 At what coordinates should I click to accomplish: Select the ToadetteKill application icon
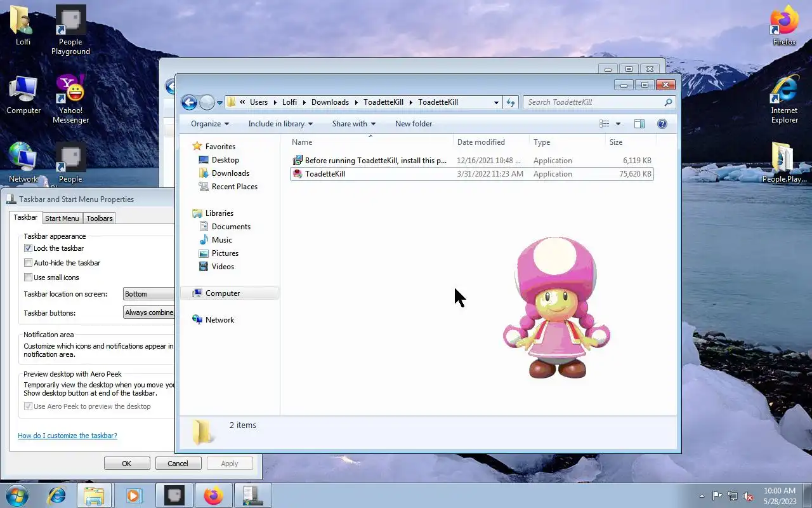point(297,174)
